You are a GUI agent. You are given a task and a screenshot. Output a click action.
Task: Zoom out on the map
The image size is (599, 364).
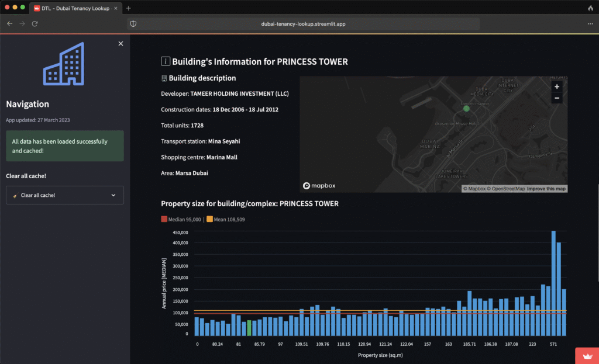(556, 98)
